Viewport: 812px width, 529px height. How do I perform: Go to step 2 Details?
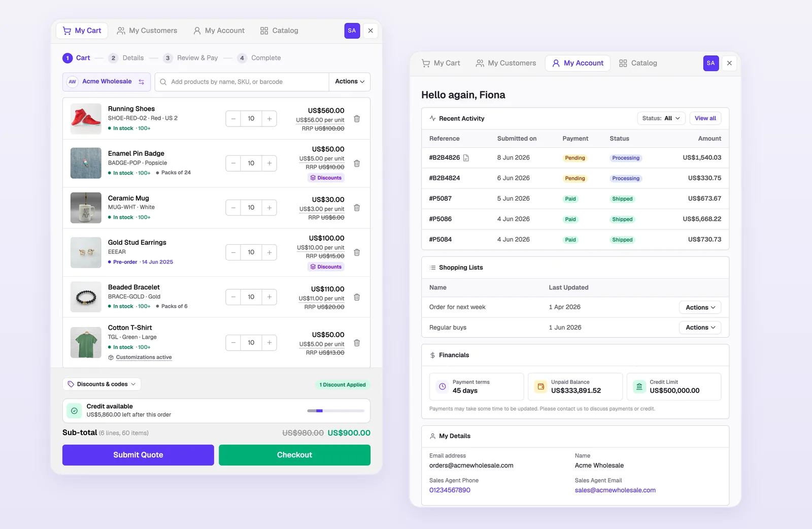[x=126, y=58]
